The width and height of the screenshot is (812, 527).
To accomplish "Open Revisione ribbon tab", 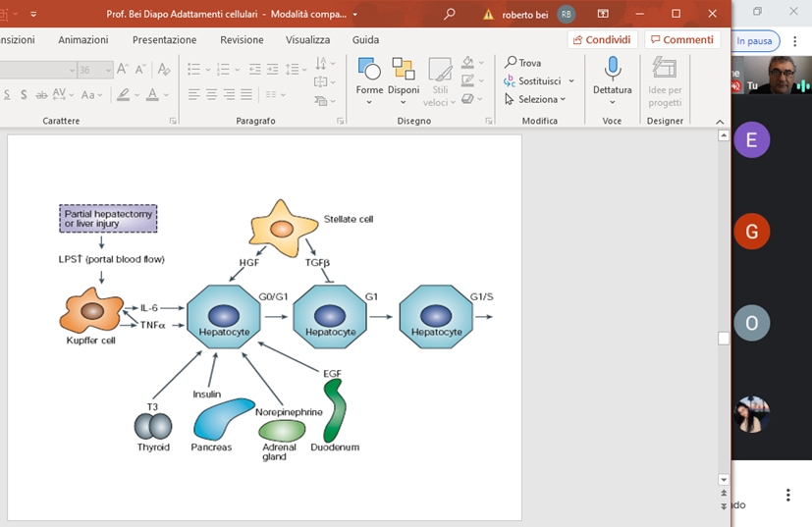I will (242, 40).
